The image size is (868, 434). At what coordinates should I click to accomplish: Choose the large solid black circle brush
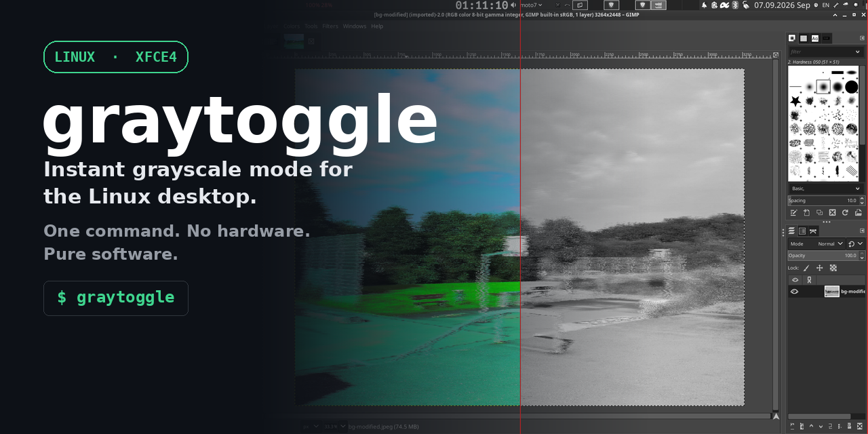tap(851, 87)
